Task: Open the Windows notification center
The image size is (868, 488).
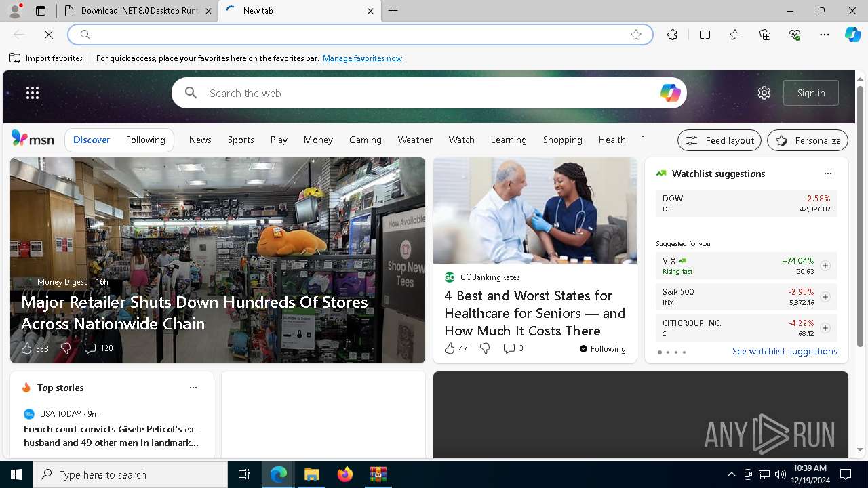Action: tap(846, 474)
